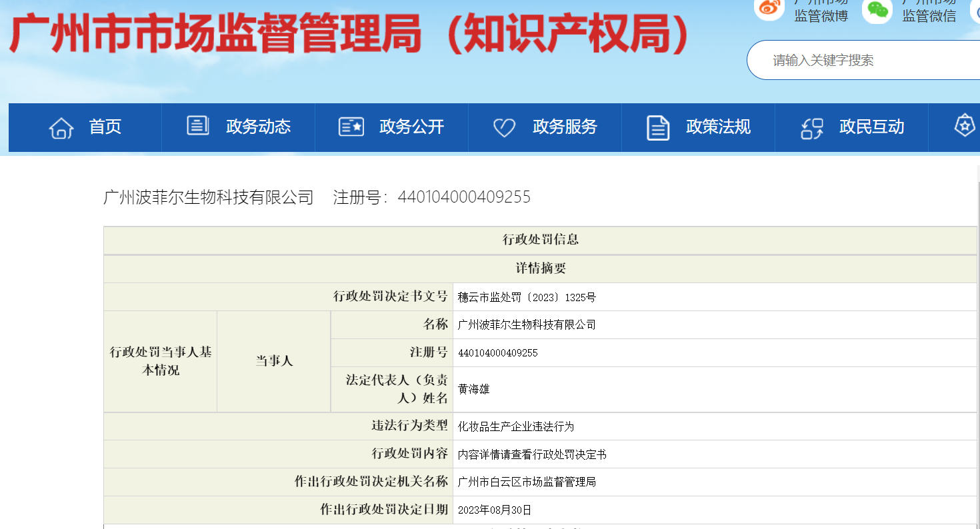Click heading text 注册号：440104000409255
Image resolution: width=980 pixels, height=529 pixels.
point(432,197)
